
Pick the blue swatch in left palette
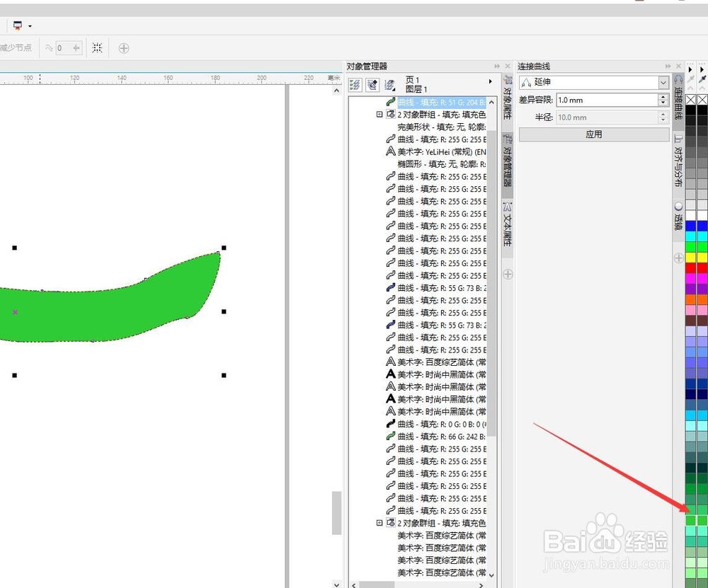click(691, 226)
